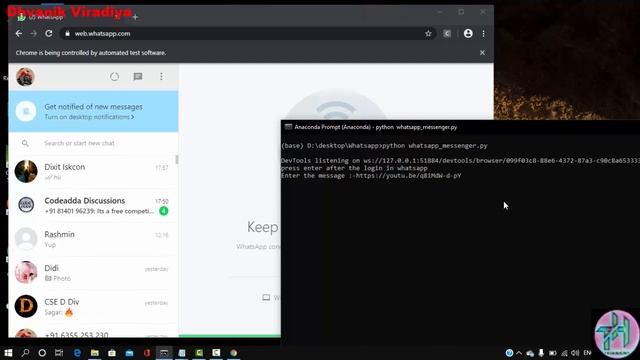Open your WhatsApp profile photo
This screenshot has width=640, height=360.
coord(25,77)
